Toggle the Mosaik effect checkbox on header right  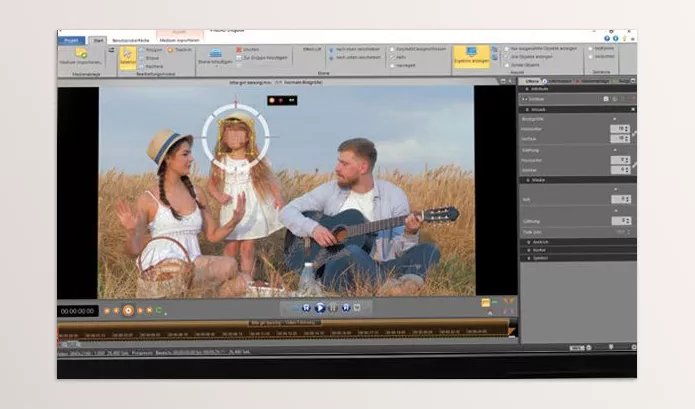(x=633, y=109)
